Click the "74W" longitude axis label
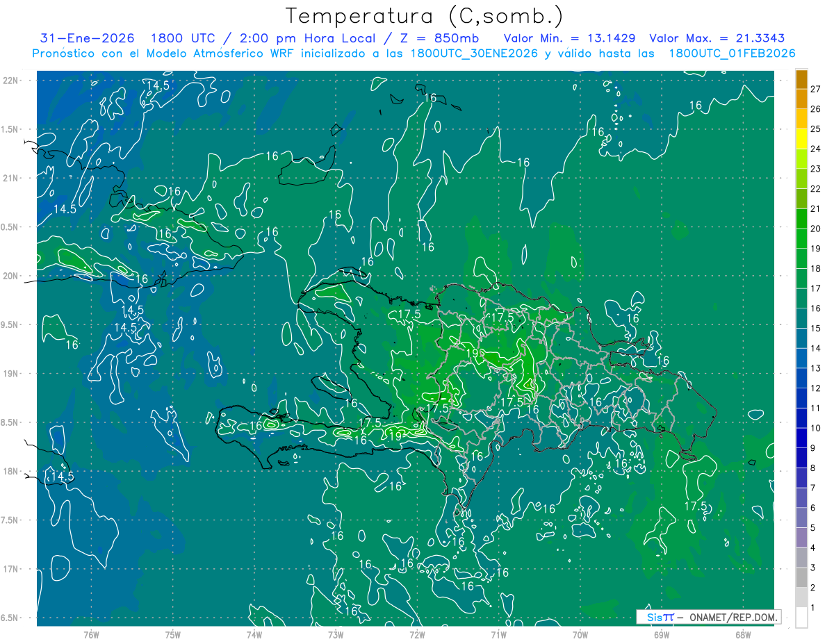 [x=254, y=635]
